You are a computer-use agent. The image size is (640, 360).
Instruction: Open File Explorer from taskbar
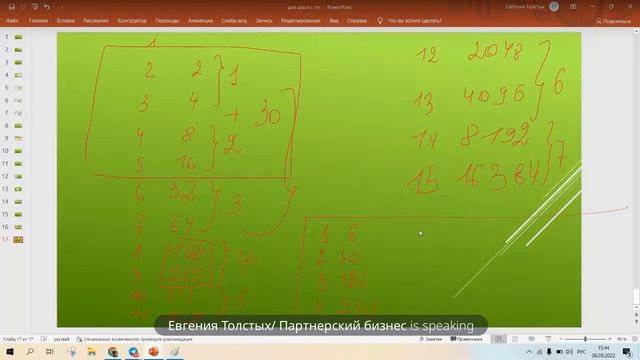tap(92, 352)
